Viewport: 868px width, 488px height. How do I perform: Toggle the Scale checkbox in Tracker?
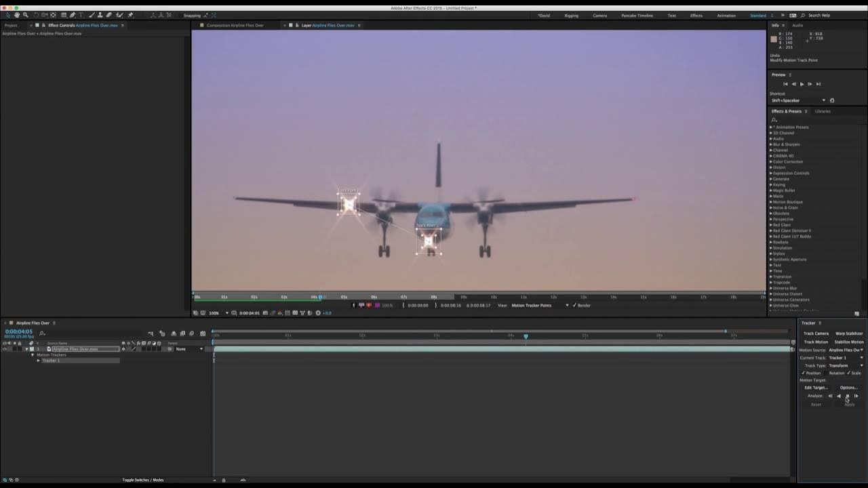tap(848, 373)
